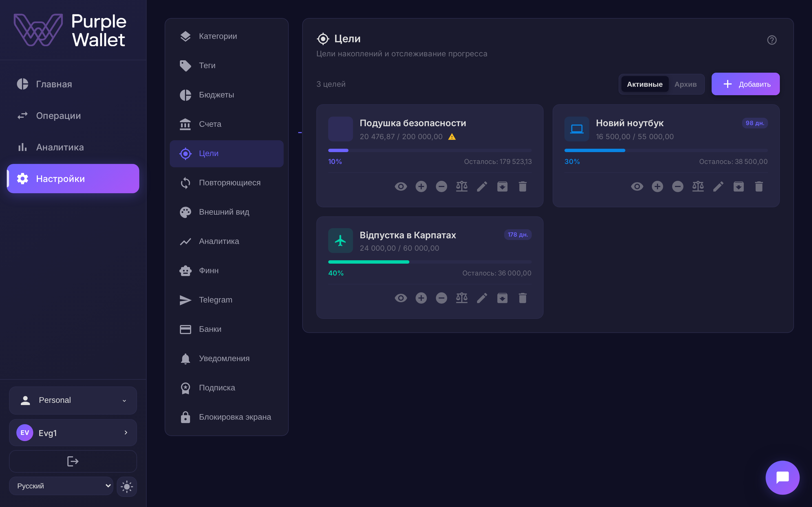
Task: Switch to the Архив tab
Action: [685, 84]
